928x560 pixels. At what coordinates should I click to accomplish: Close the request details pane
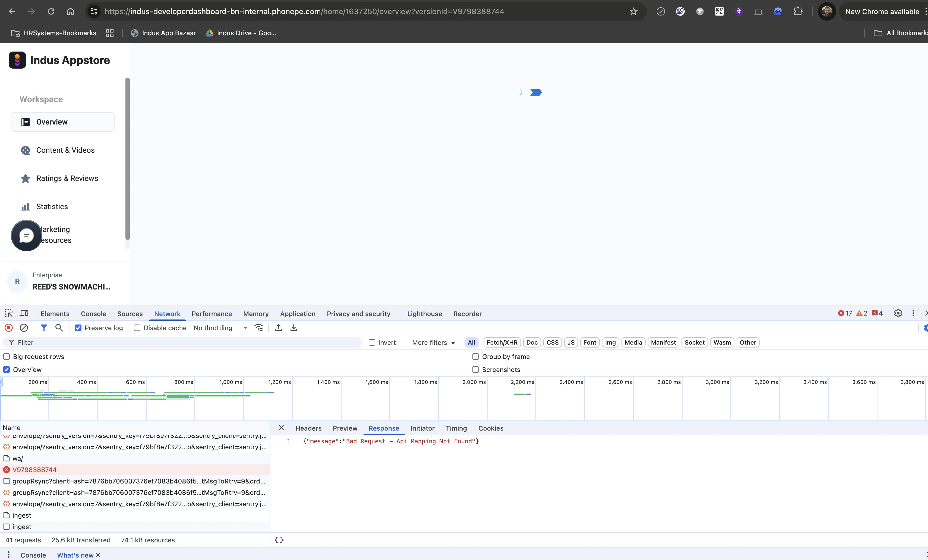point(281,428)
